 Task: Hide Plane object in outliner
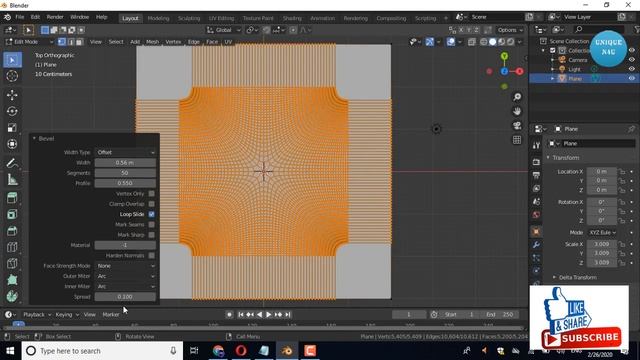pos(631,78)
